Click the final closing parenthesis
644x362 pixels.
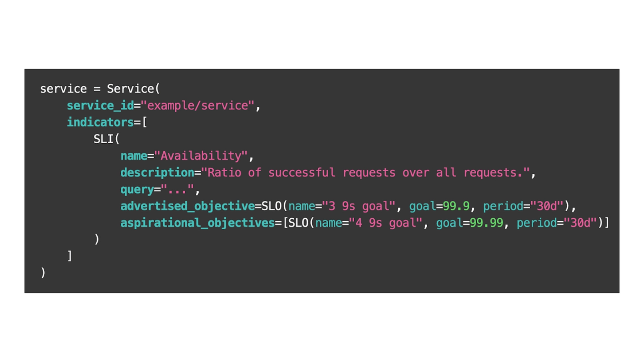pyautogui.click(x=43, y=273)
